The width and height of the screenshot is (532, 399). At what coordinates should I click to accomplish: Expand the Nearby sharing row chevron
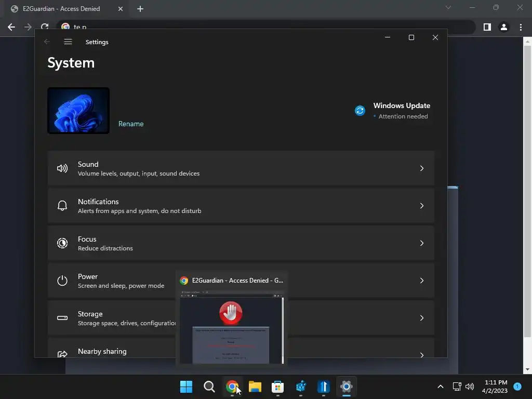pyautogui.click(x=422, y=355)
